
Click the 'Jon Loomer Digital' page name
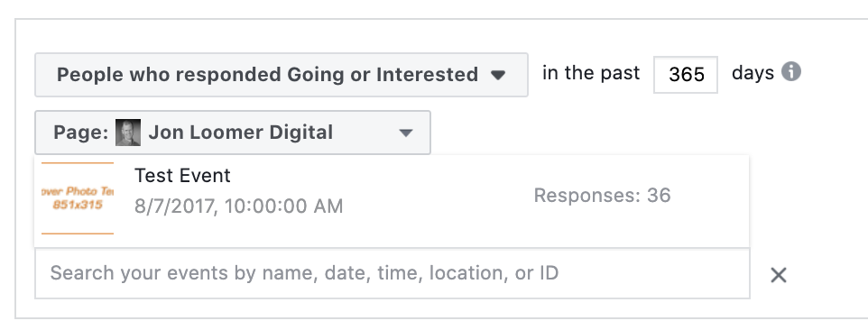click(x=241, y=133)
